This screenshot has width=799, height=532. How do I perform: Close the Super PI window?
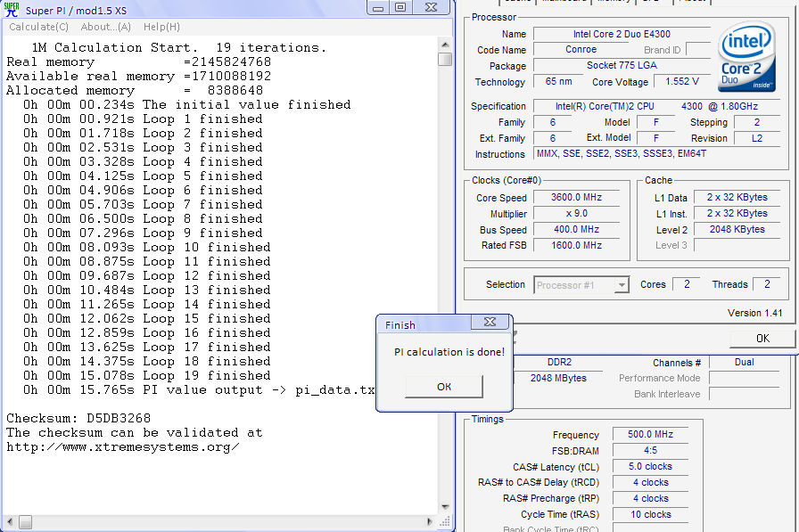[x=431, y=7]
